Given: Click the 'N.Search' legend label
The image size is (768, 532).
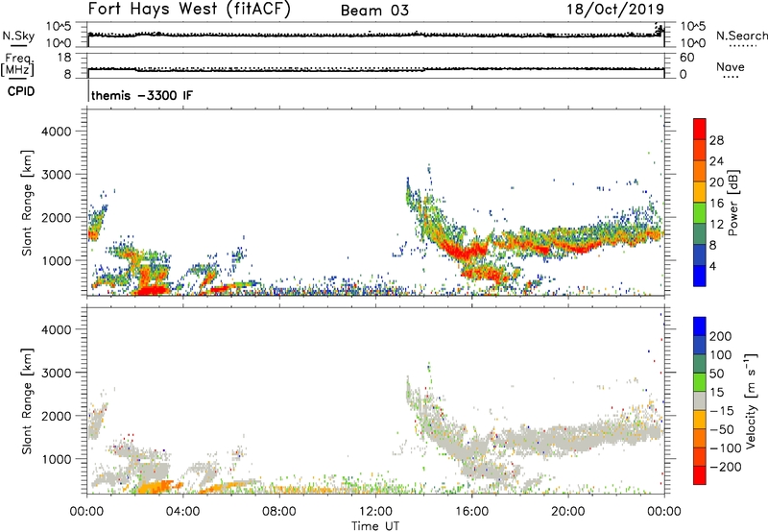Looking at the screenshot, I should click(741, 36).
